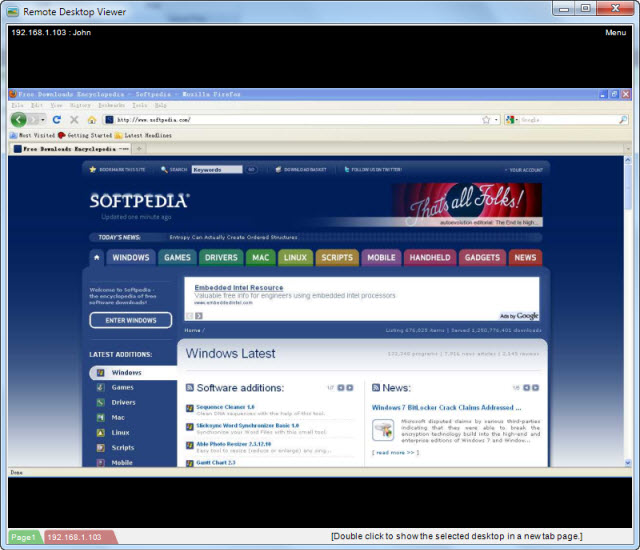Open the Firefox home icon
Image resolution: width=640 pixels, height=550 pixels.
click(x=92, y=120)
